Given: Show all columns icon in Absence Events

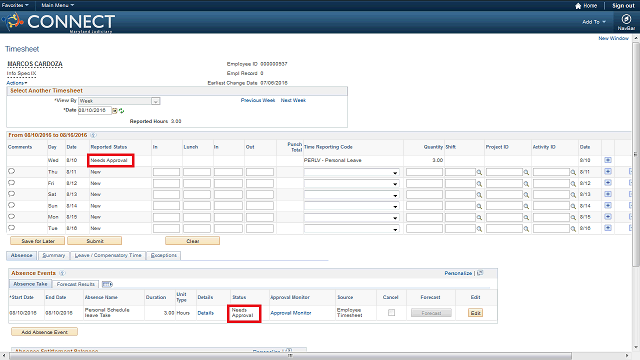Looking at the screenshot, I should point(107,284).
